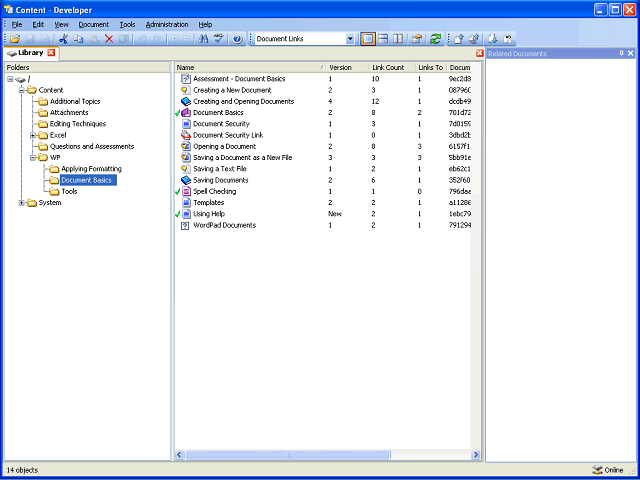Toggle the Related Documents pane pin
The image size is (640, 480).
tap(621, 53)
